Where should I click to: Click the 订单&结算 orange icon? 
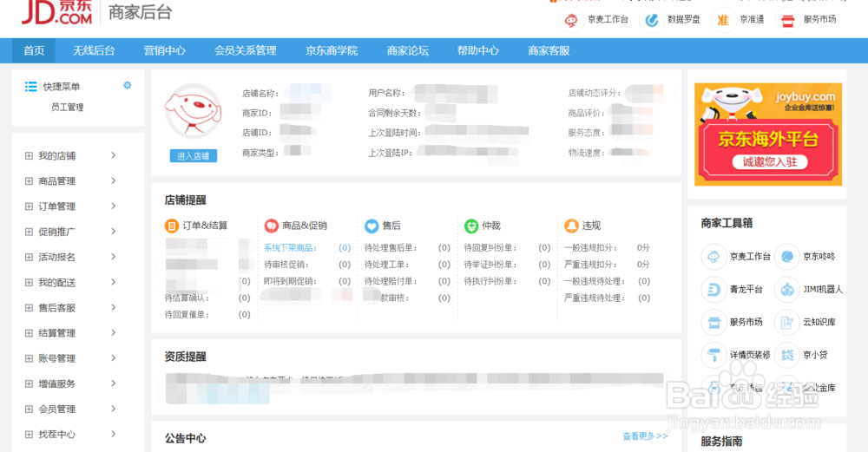click(172, 226)
